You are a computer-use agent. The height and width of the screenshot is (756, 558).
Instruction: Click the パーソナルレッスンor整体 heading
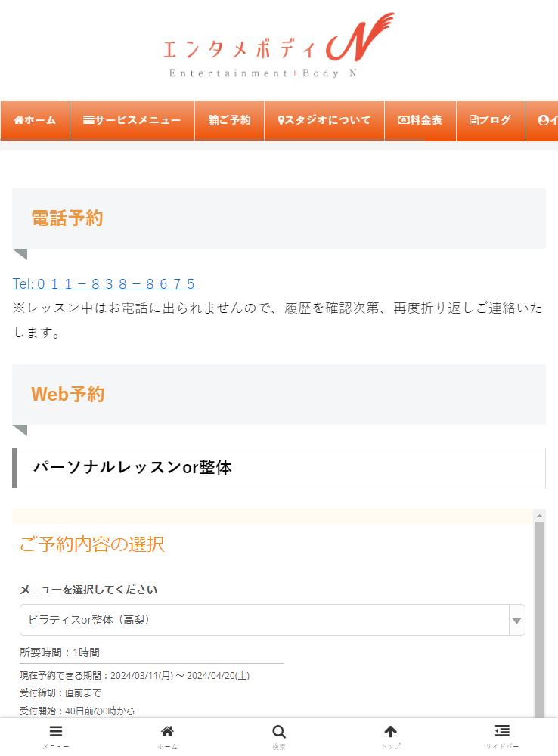pos(132,468)
